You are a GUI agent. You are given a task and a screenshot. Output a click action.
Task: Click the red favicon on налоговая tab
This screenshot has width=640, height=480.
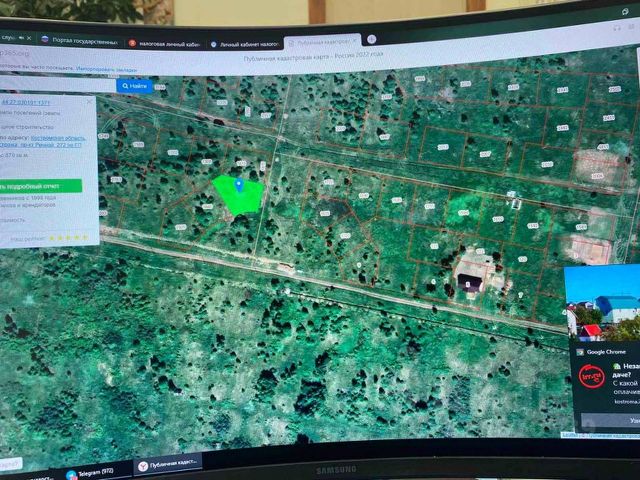pos(132,43)
